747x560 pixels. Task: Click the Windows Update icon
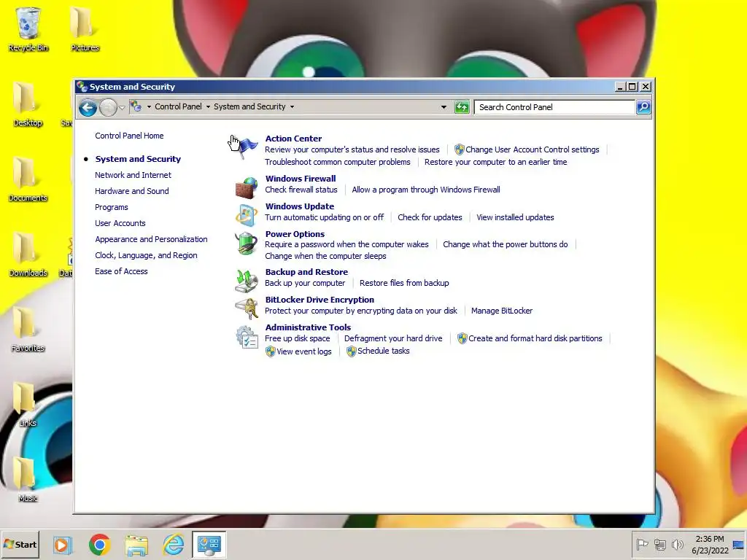247,215
